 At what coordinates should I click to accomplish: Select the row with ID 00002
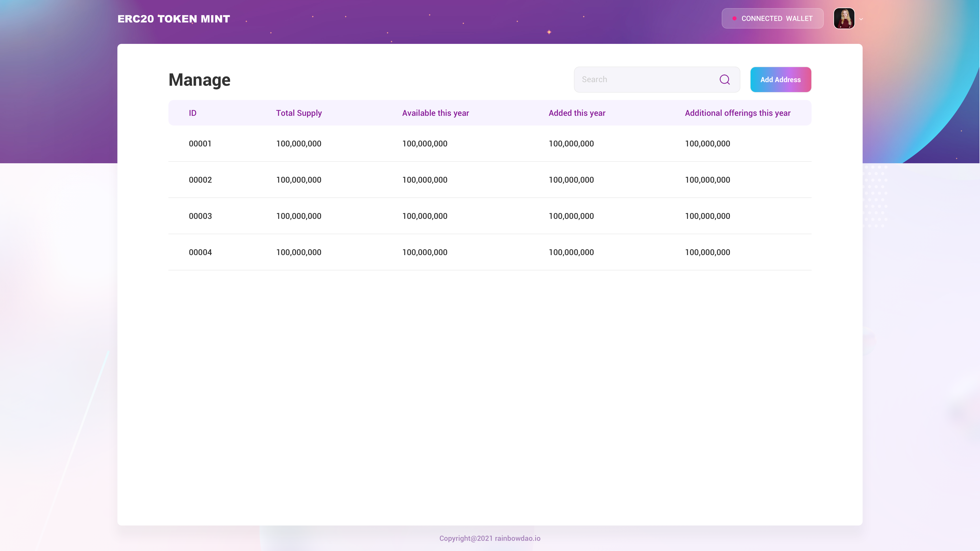coord(200,180)
